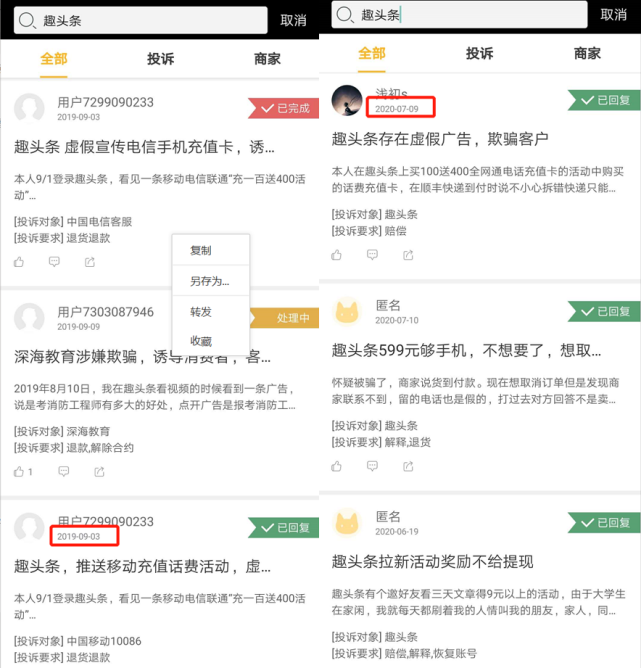Comment on the 趣头条599元够手机 complaint

(x=372, y=466)
